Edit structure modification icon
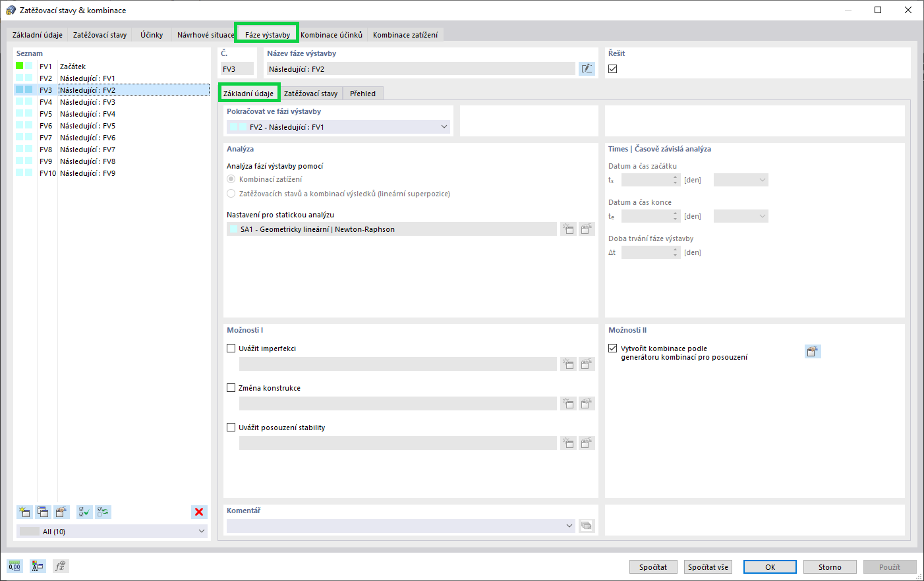This screenshot has width=924, height=581. pyautogui.click(x=587, y=403)
